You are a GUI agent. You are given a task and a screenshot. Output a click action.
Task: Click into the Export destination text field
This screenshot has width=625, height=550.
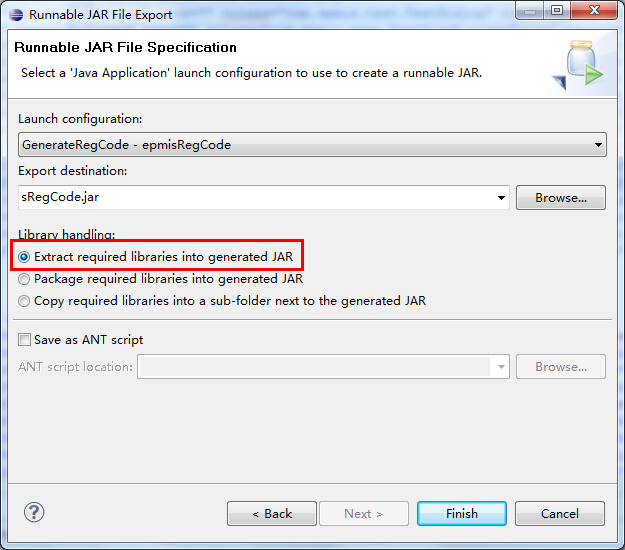255,198
